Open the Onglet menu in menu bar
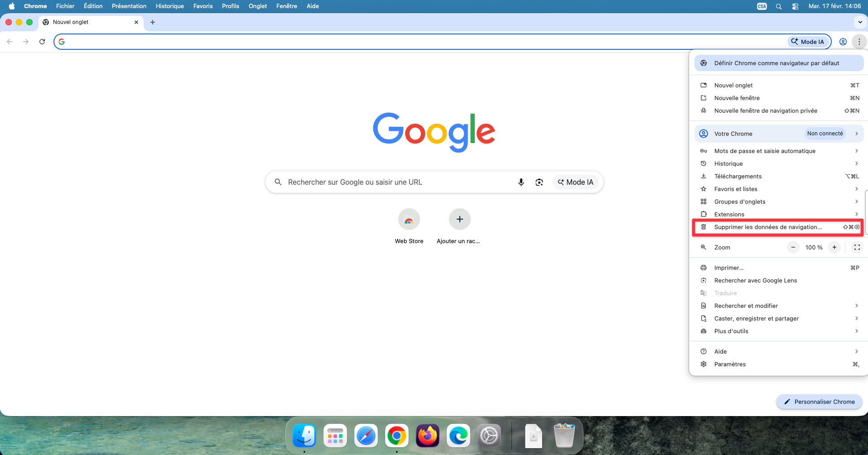The image size is (868, 455). coord(258,6)
